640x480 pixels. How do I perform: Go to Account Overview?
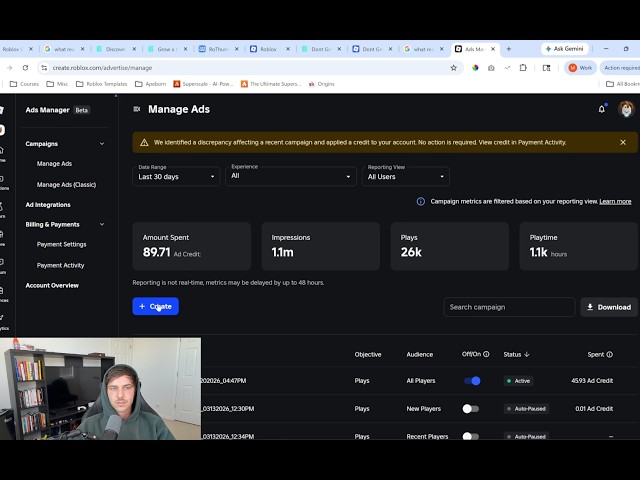52,285
